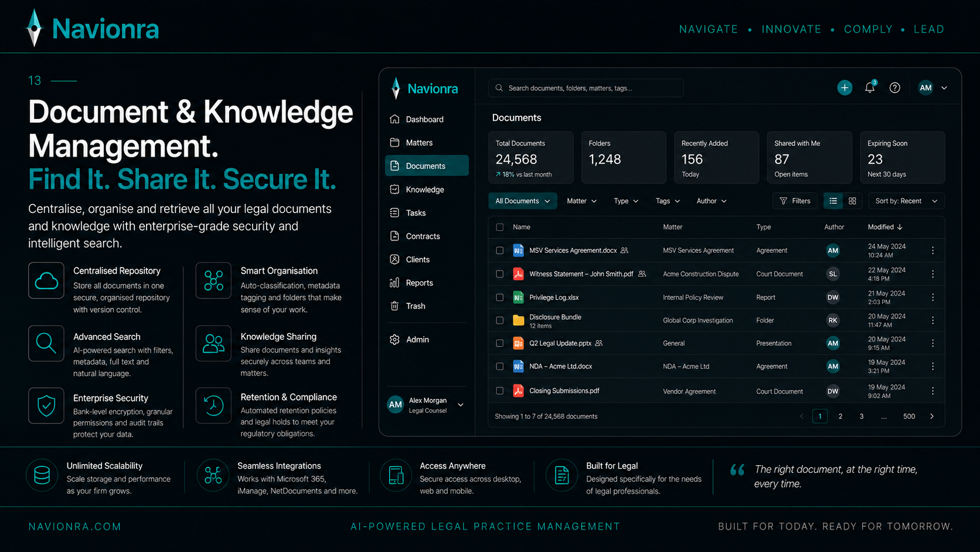Viewport: 980px width, 552px height.
Task: Open more options for Privilege Log.xlsx
Action: pyautogui.click(x=933, y=297)
